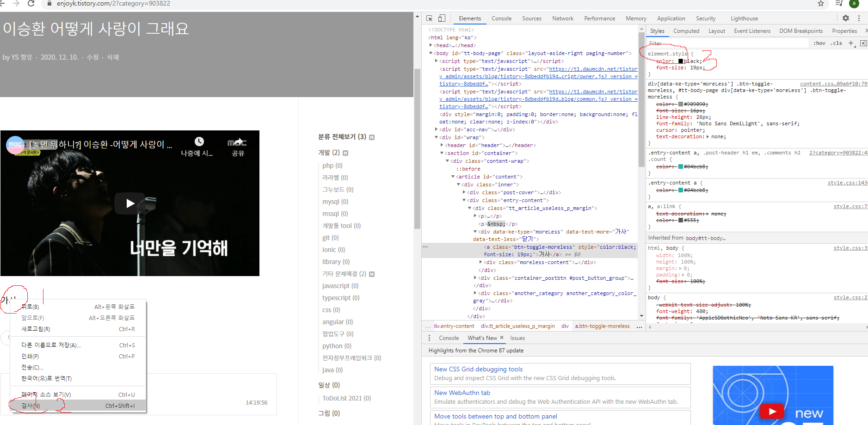Close the What's New drawer tab
The height and width of the screenshot is (425, 868).
pyautogui.click(x=502, y=338)
